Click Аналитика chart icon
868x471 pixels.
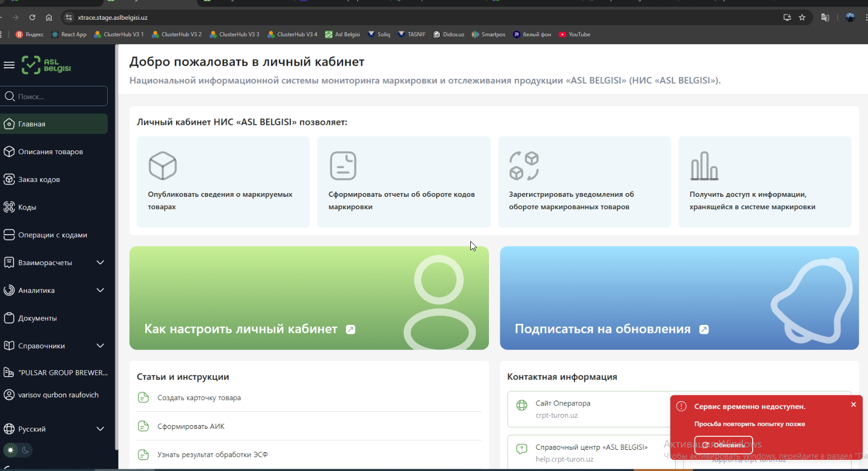9,290
